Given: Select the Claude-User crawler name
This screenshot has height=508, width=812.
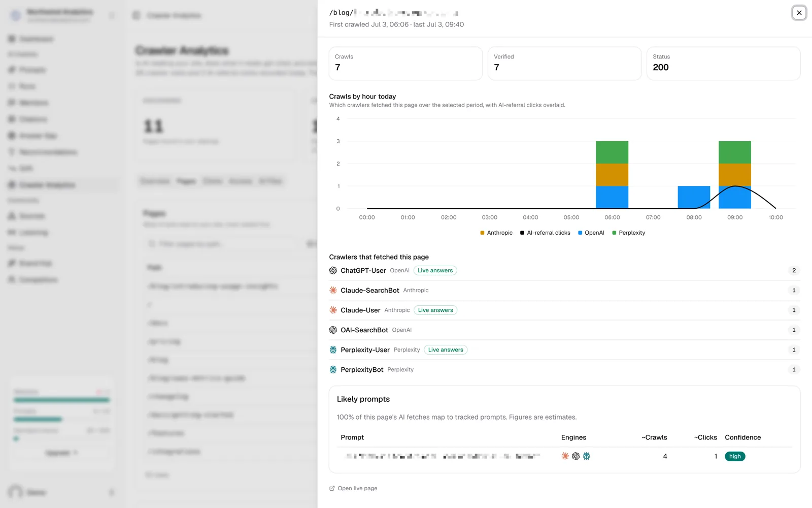Looking at the screenshot, I should tap(360, 310).
